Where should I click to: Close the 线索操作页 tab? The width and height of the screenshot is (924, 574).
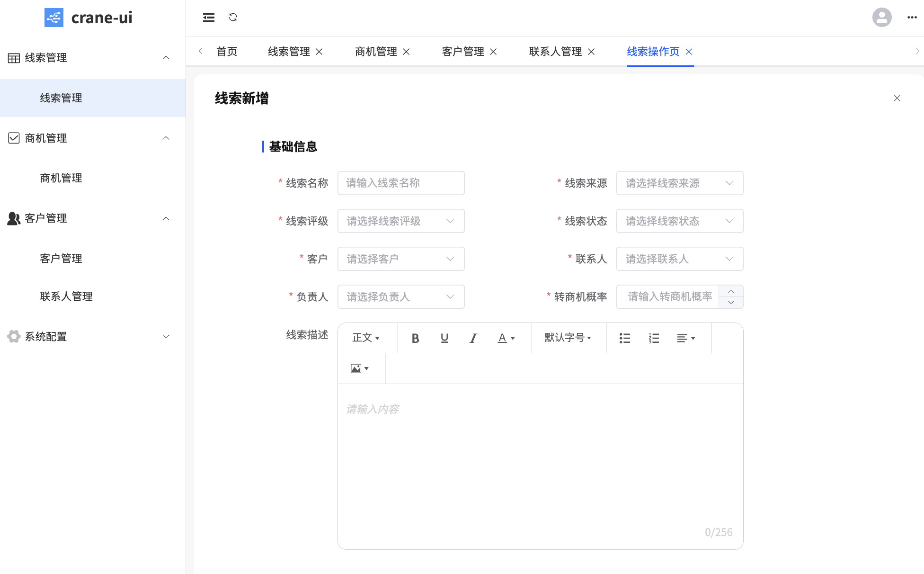(689, 52)
